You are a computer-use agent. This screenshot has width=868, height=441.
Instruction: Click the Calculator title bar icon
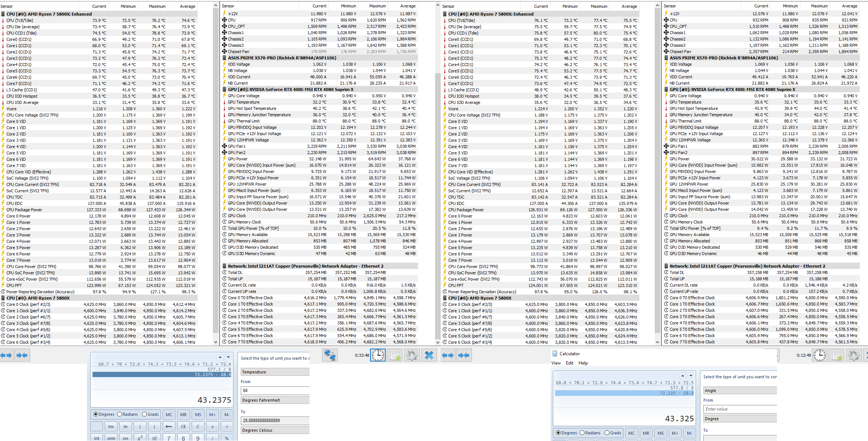click(x=555, y=353)
